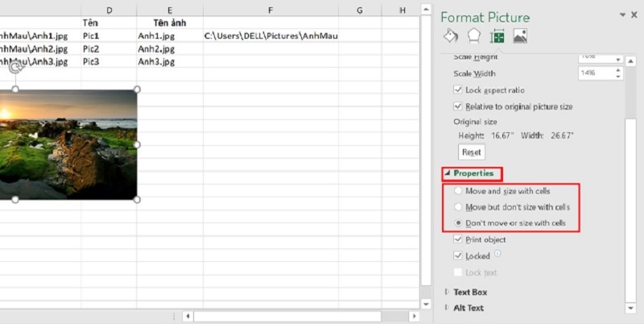Image resolution: width=644 pixels, height=324 pixels.
Task: Decrease Scale Height with the down spinner
Action: point(618,60)
